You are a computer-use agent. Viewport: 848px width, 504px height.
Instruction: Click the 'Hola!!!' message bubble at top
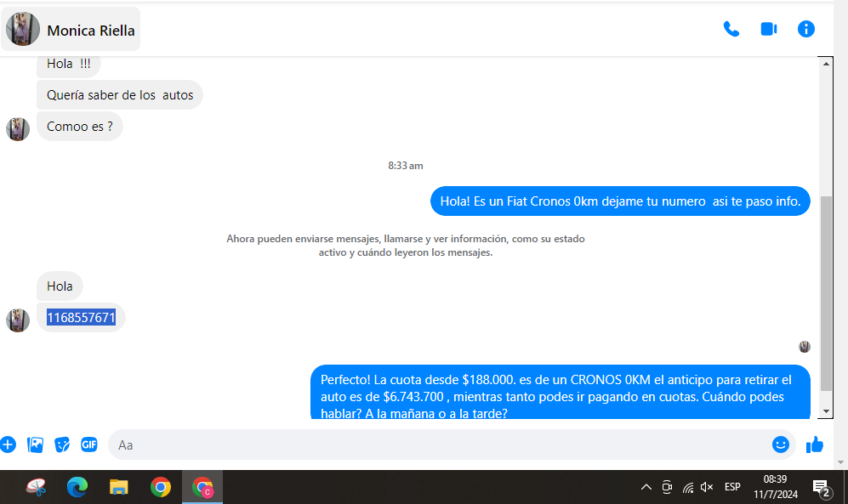(69, 66)
